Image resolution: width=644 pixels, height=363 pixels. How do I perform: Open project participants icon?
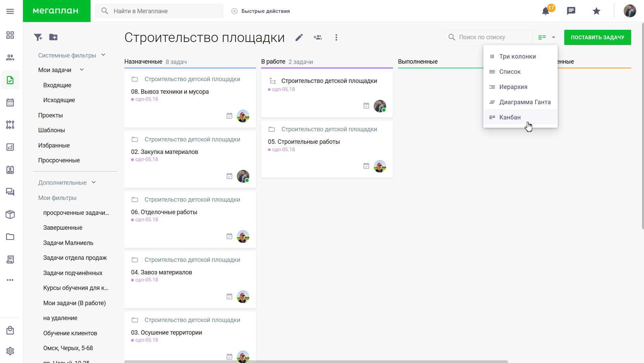pyautogui.click(x=318, y=38)
